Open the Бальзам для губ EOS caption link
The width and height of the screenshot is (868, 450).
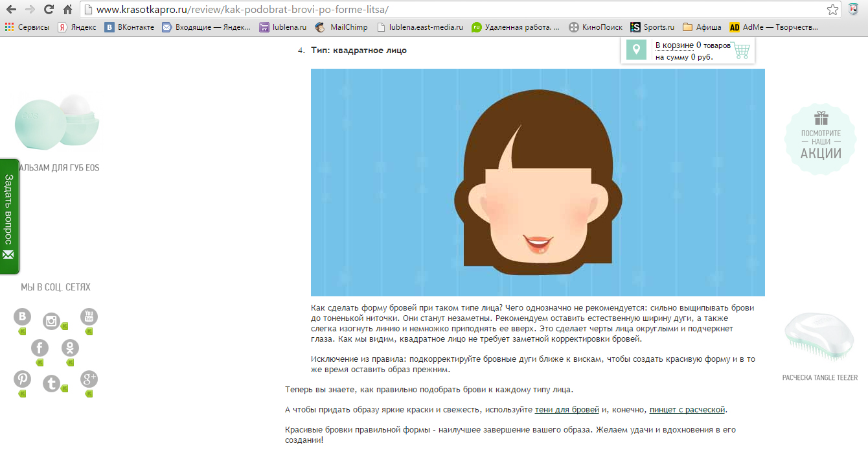point(59,167)
